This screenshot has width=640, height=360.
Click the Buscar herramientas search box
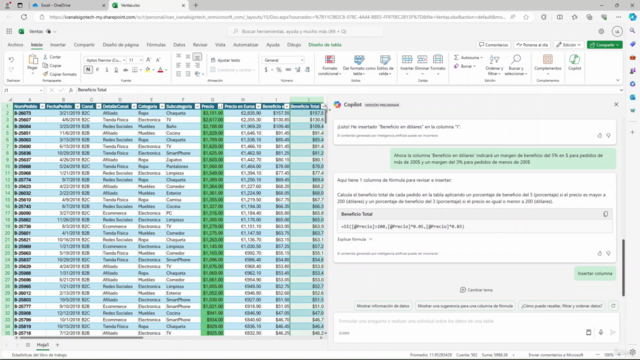coord(305,31)
